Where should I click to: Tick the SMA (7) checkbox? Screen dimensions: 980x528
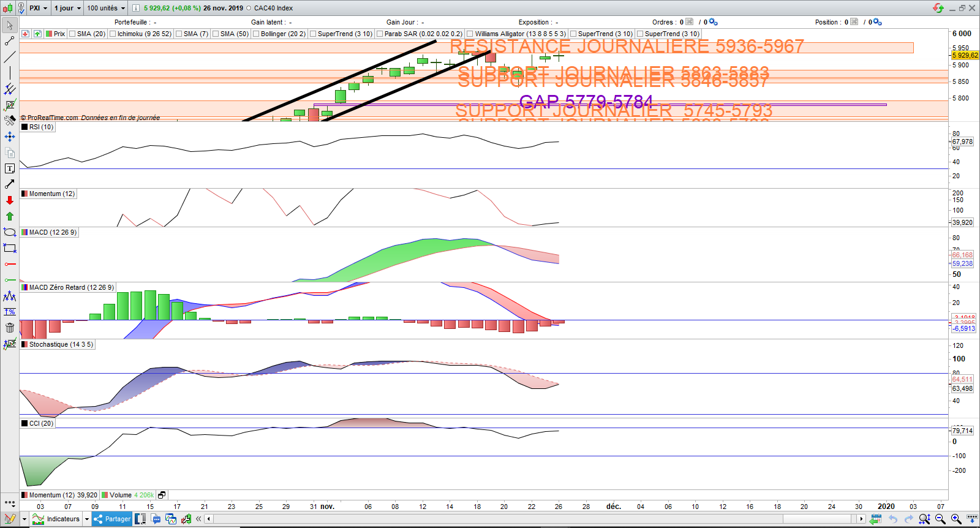(179, 34)
